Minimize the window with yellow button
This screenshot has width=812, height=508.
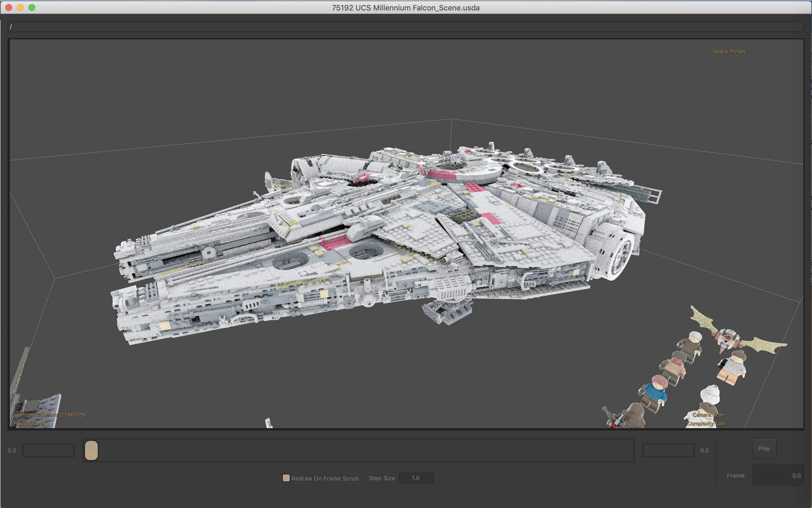pos(20,8)
